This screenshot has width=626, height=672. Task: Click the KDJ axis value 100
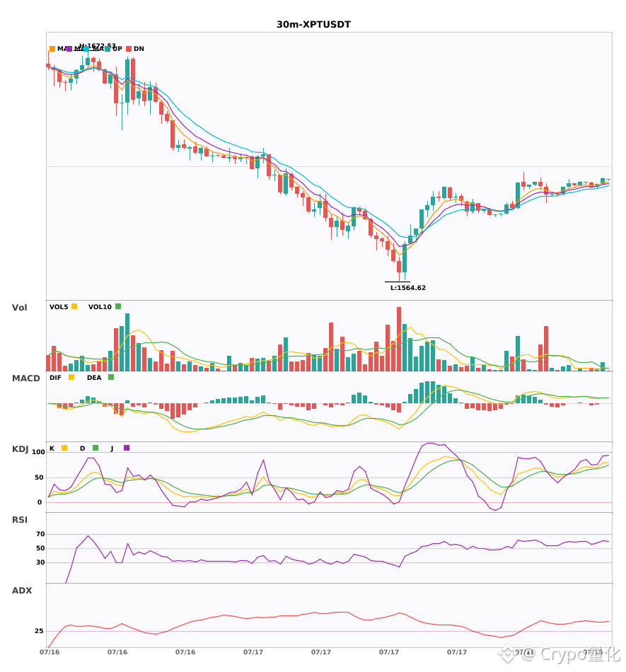[39, 452]
